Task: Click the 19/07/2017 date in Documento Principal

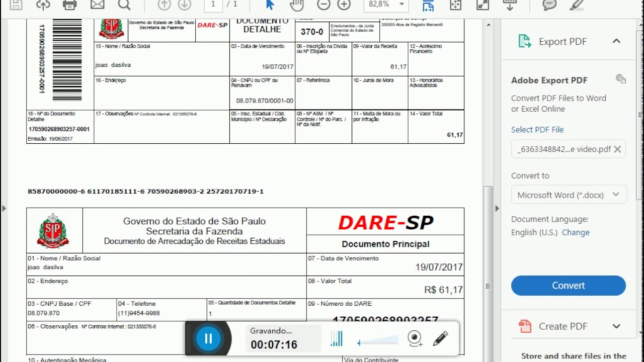Action: (439, 267)
